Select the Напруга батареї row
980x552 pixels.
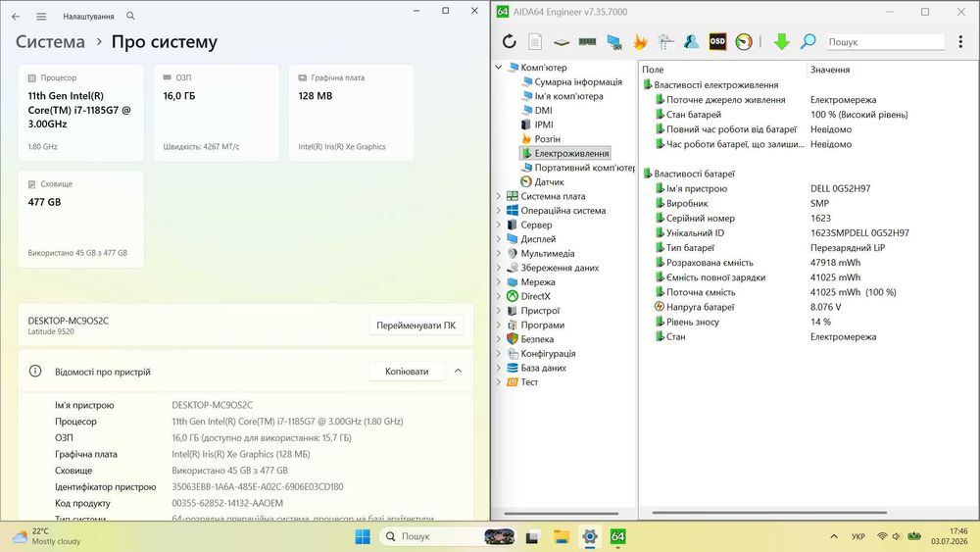tap(809, 307)
